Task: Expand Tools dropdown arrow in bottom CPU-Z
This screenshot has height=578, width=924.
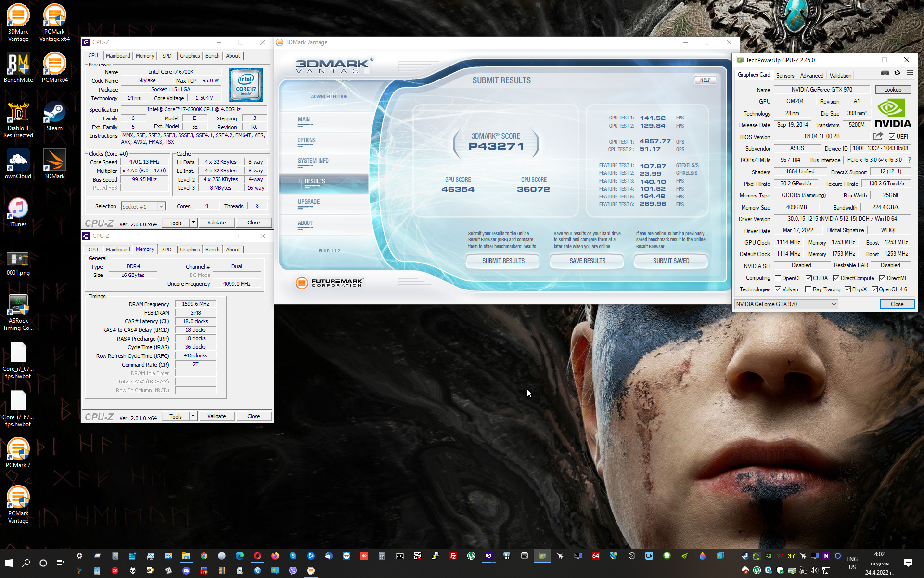Action: click(x=193, y=416)
